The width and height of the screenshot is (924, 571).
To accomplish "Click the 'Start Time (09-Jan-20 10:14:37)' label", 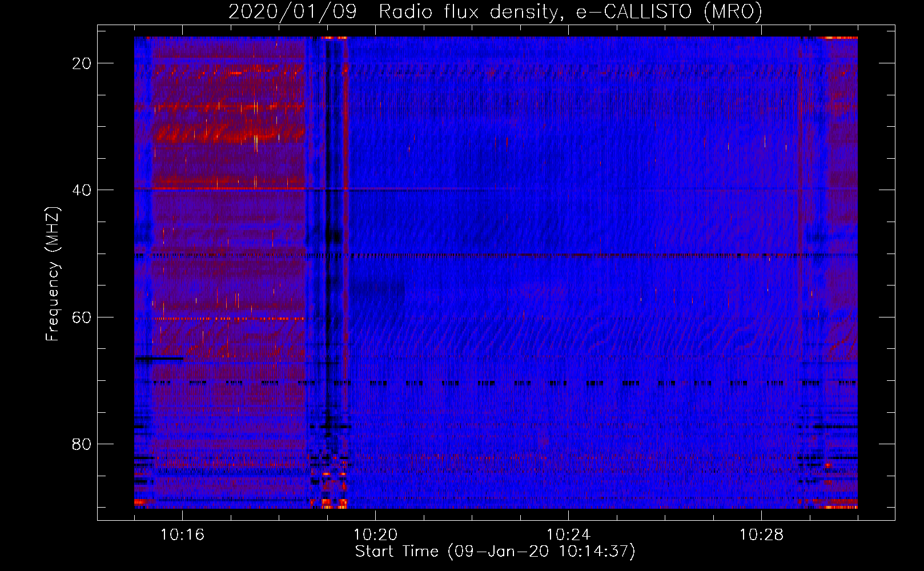I will (495, 552).
